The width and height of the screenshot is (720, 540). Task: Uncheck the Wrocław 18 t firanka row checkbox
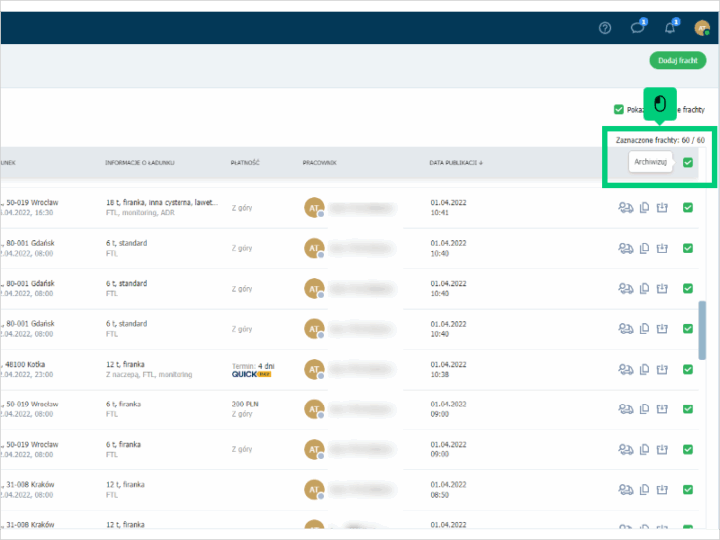(x=688, y=208)
